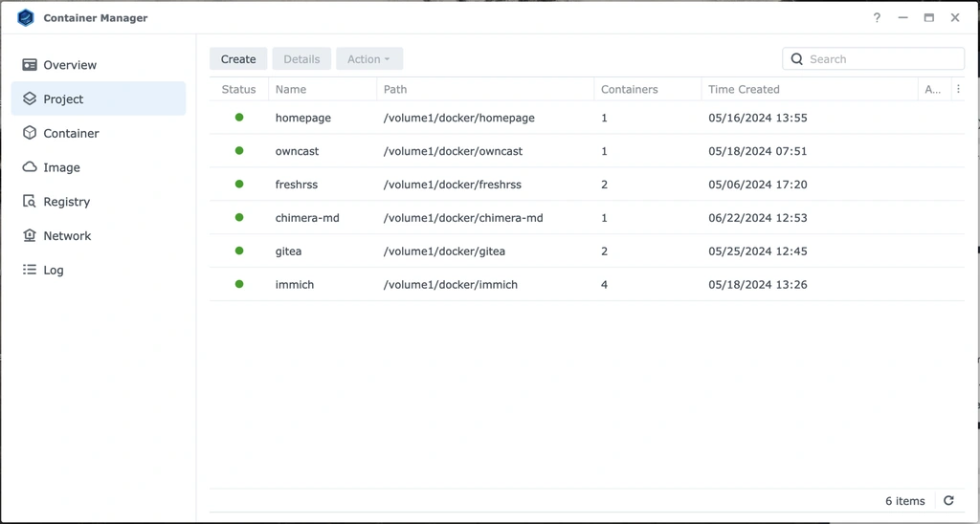Click the Overview sidebar icon
This screenshot has width=980, height=524.
click(x=30, y=64)
